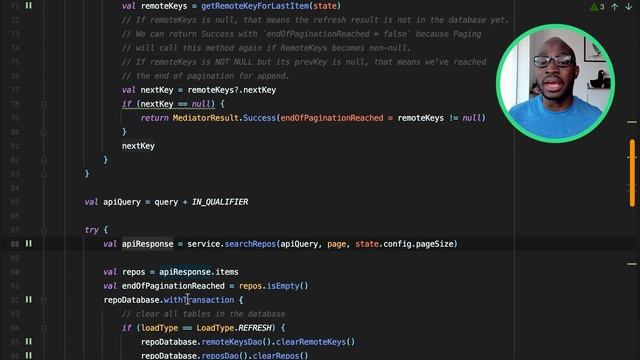
Task: Click upper gray stripe mark on error stripe
Action: [x=632, y=122]
